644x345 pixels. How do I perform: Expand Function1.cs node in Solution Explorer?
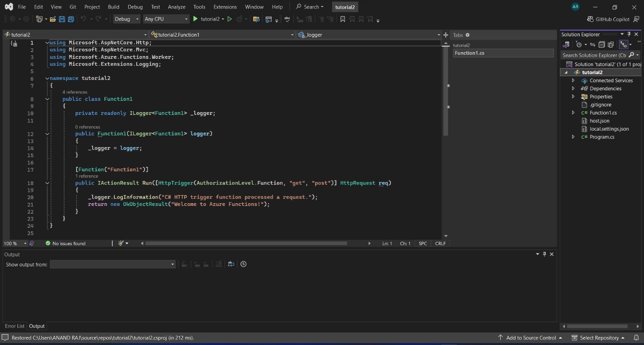pos(573,112)
